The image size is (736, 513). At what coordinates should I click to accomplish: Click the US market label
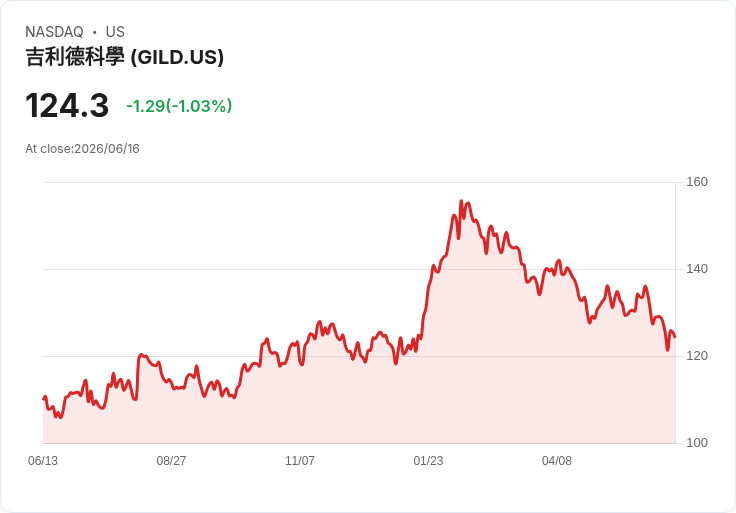pos(115,32)
